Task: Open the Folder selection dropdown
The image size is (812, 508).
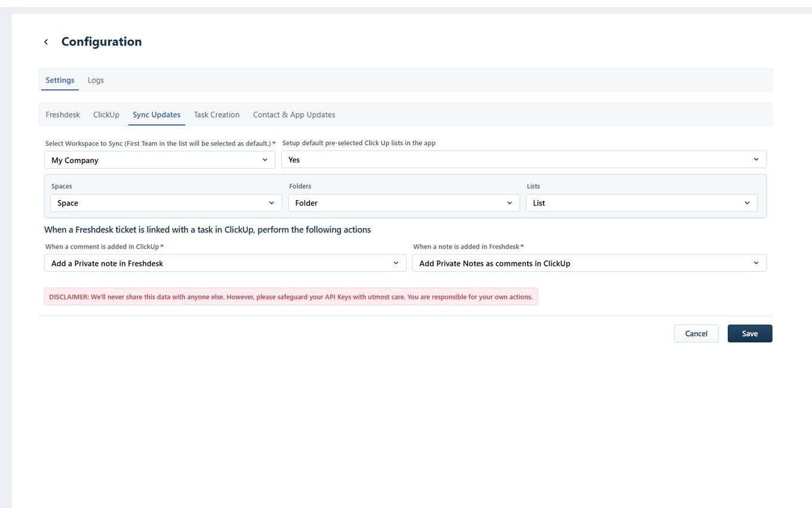Action: coord(404,203)
